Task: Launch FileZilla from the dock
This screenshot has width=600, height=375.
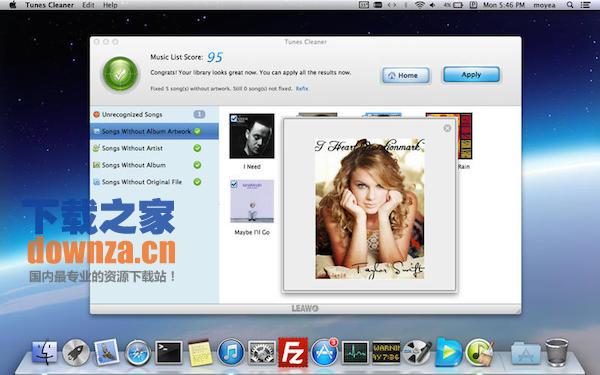Action: (x=293, y=352)
